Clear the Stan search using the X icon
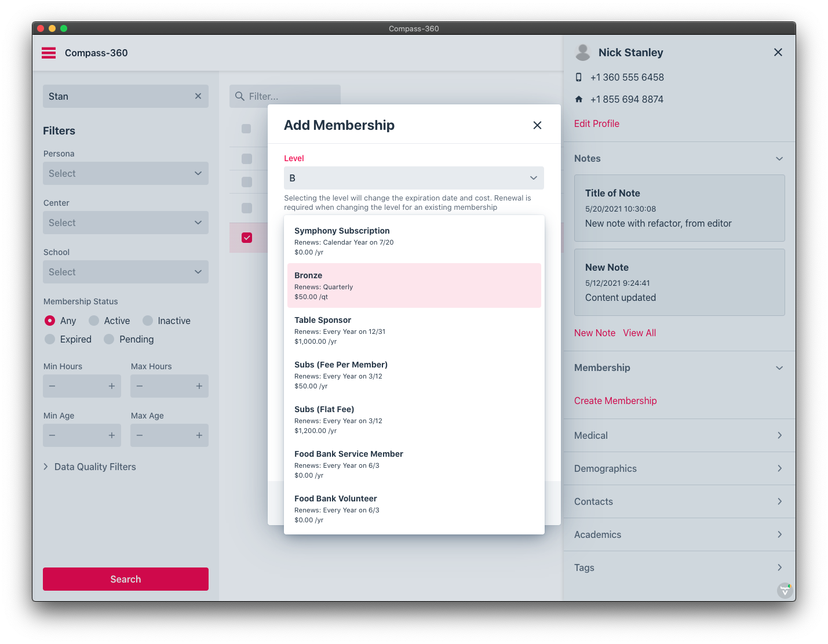Screen dimensions: 828x644 click(198, 96)
